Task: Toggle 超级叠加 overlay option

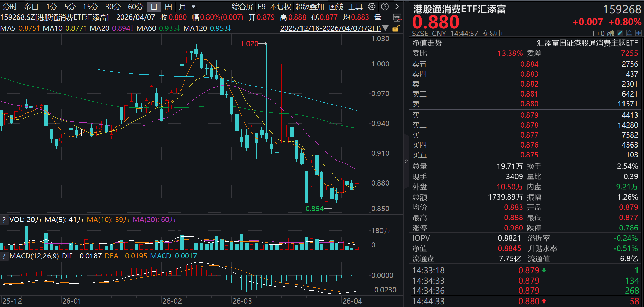Action: coord(309,7)
